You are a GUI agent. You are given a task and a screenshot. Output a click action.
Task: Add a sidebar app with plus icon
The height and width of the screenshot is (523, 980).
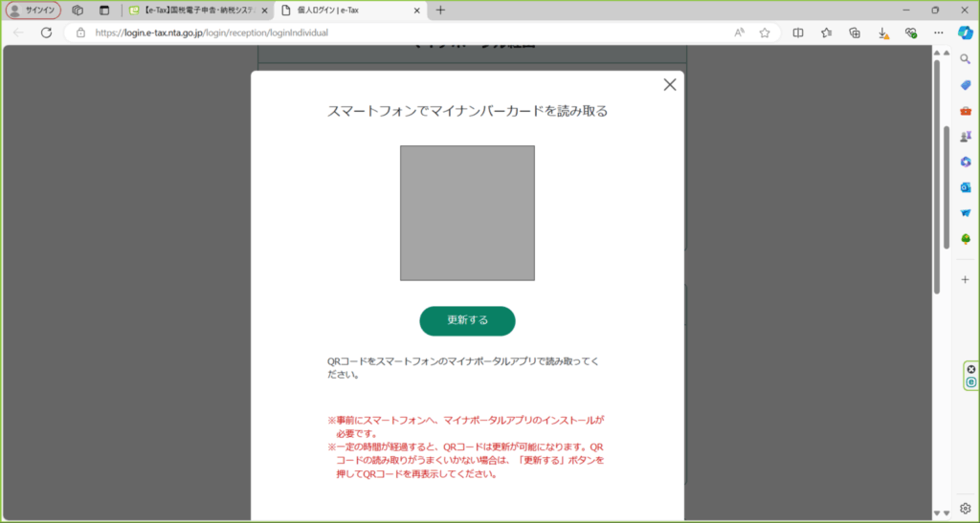point(966,279)
